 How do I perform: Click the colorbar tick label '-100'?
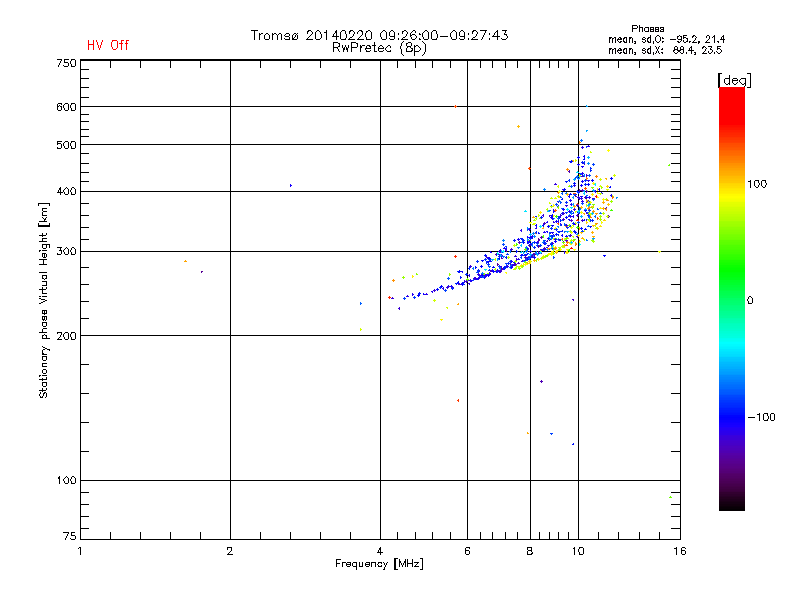761,417
